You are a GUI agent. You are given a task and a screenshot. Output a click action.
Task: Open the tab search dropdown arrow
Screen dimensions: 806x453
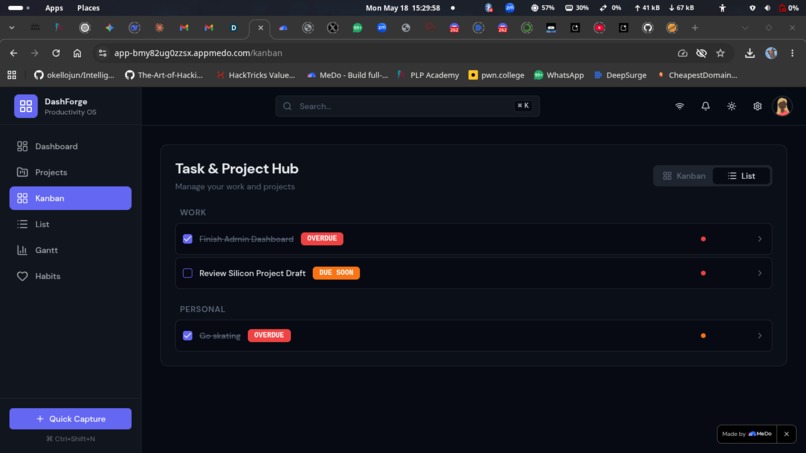pos(11,28)
